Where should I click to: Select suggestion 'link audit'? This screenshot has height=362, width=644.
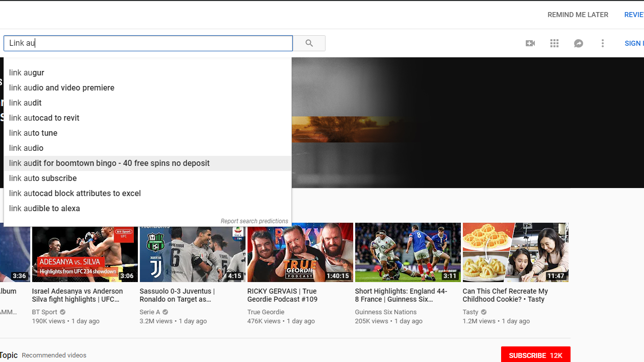(147, 103)
